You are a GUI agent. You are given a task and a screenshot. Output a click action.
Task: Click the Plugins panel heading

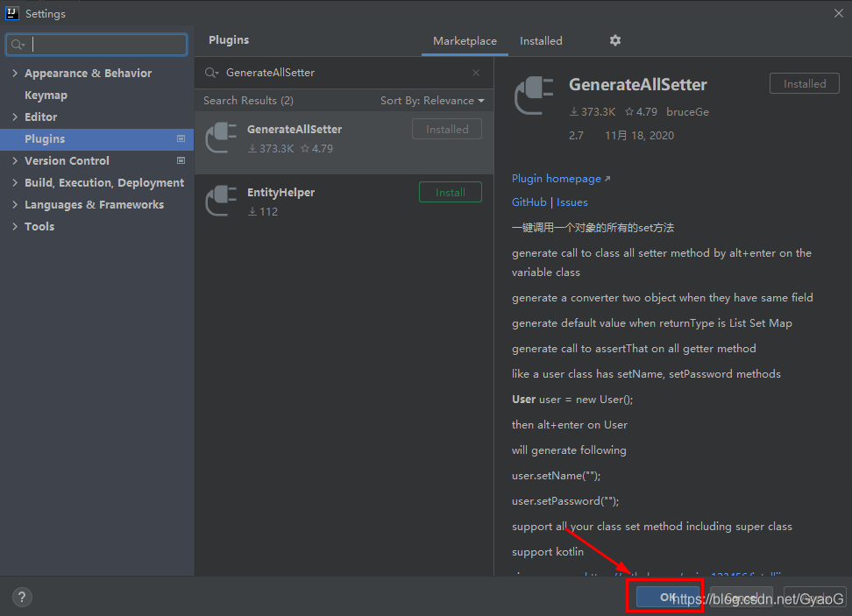click(229, 40)
